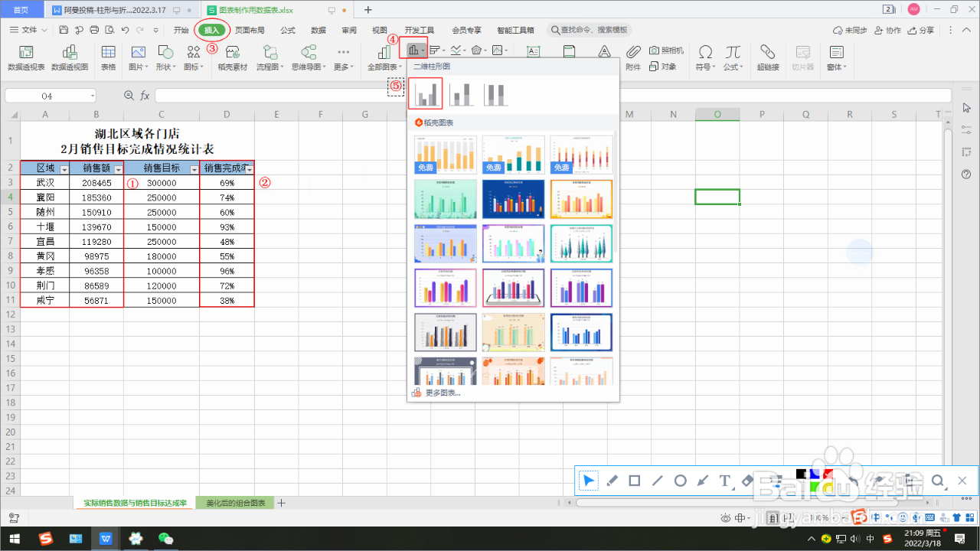Open the 销售额 column filter dropdown
The height and width of the screenshot is (551, 980).
coord(118,169)
